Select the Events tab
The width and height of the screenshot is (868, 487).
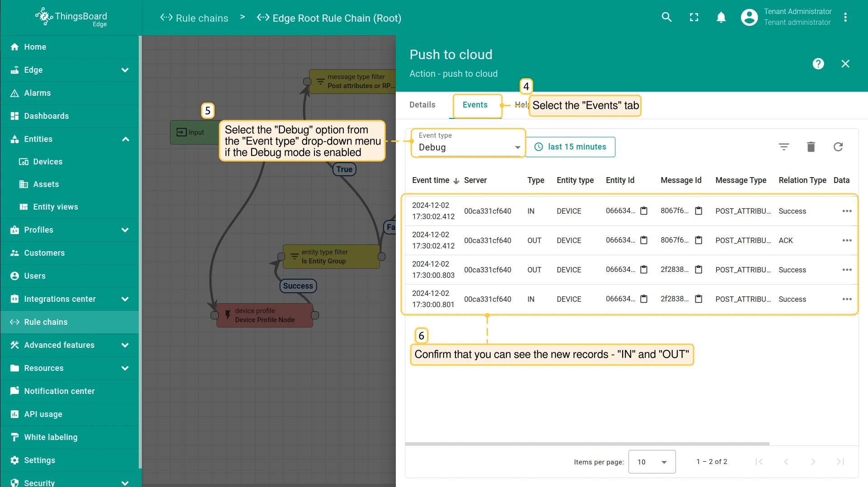pos(475,105)
